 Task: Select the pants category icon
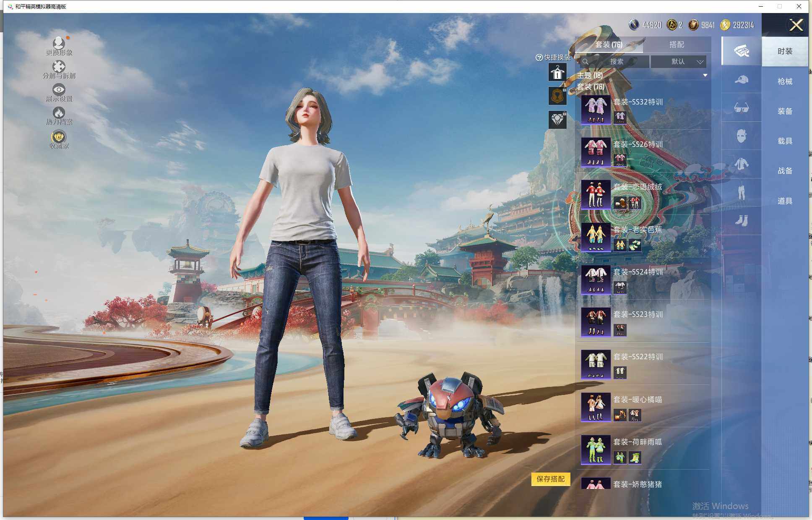[741, 192]
